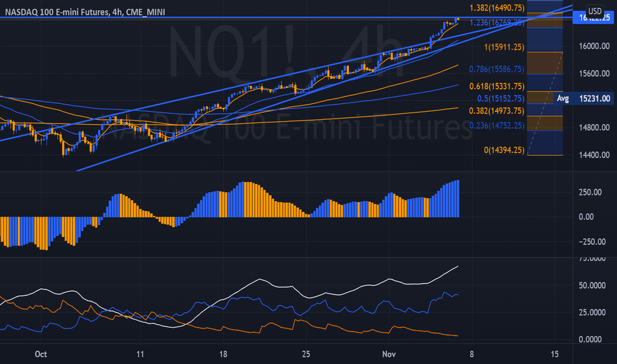The height and width of the screenshot is (364, 617).
Task: Click the 250.00 histogram axis value
Action: [x=590, y=193]
